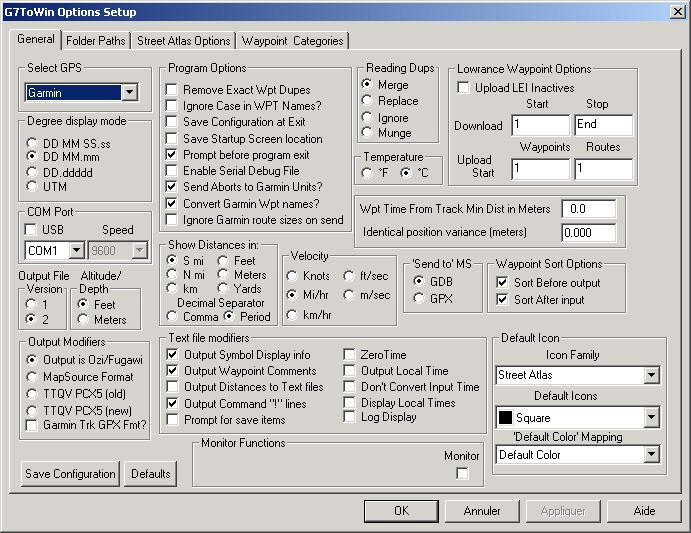Switch to the Folder Paths tab
691x533 pixels.
click(96, 41)
